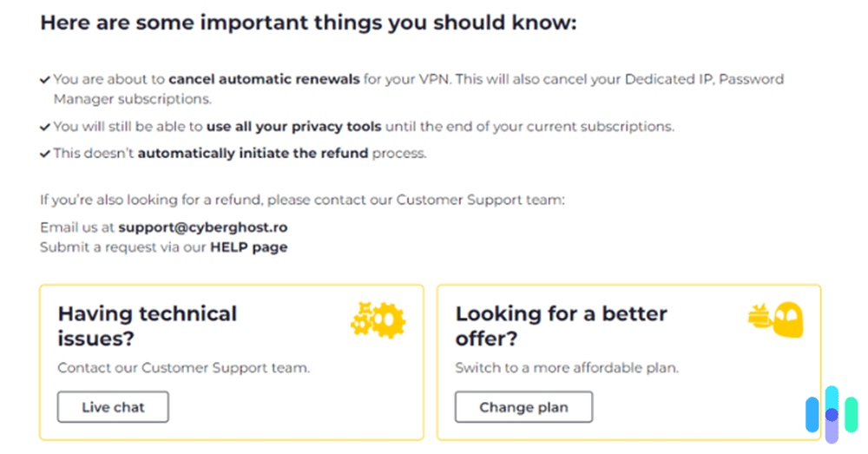Click the checkmark beside the privacy tools bullet
Image resolution: width=868 pixels, height=454 pixels.
point(45,127)
